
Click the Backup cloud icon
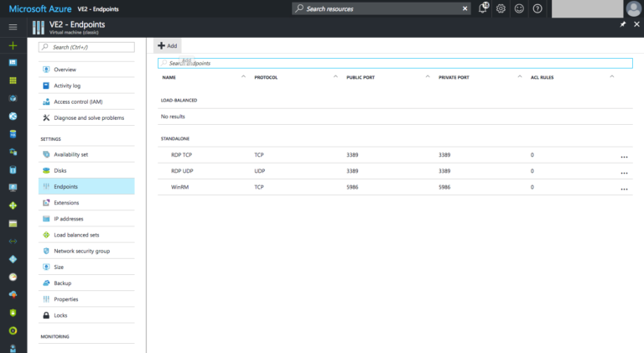pyautogui.click(x=46, y=283)
